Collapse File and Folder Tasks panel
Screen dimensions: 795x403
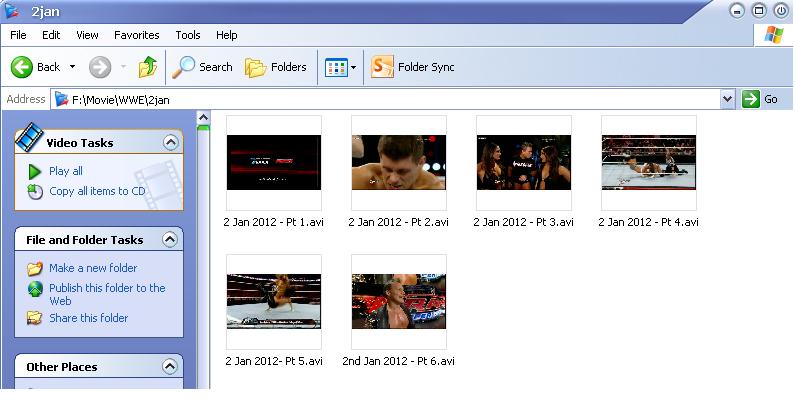click(x=170, y=239)
